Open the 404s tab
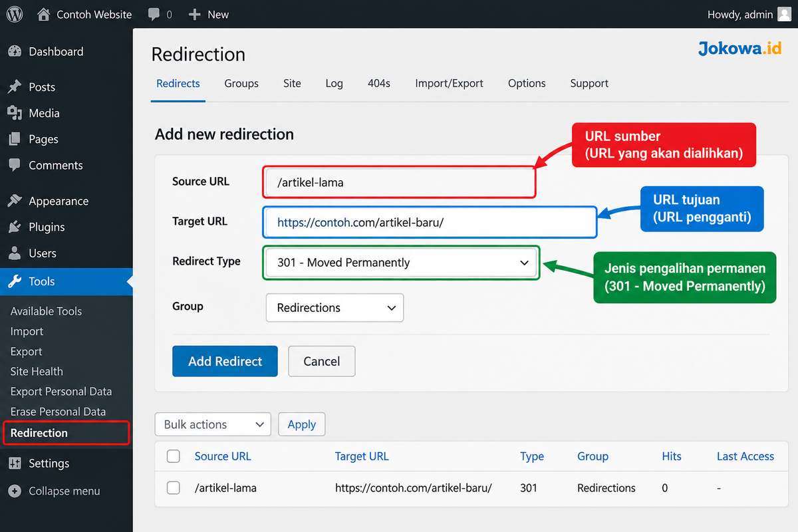The width and height of the screenshot is (798, 532). pyautogui.click(x=379, y=83)
